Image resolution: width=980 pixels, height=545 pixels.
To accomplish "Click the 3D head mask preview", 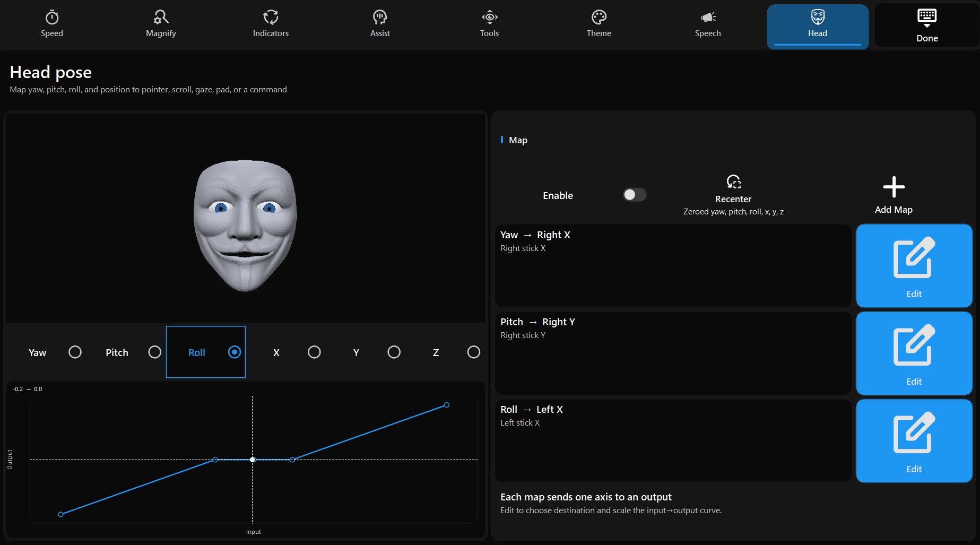I will (245, 226).
